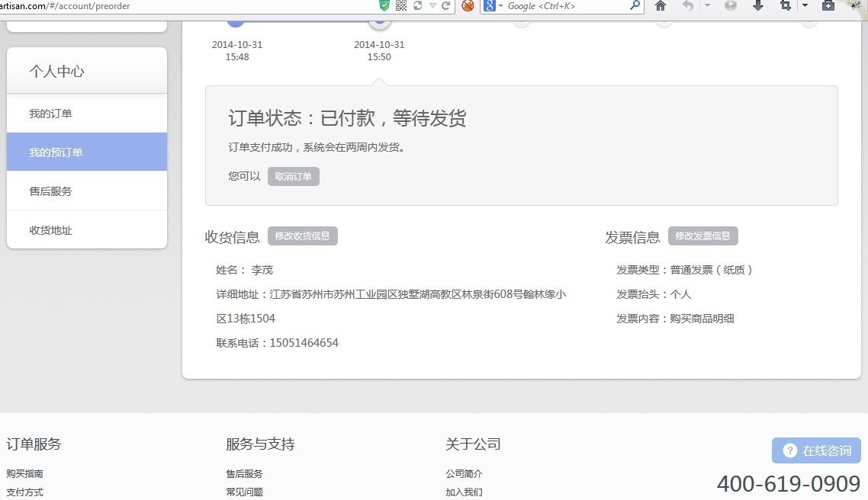Open the address bar history dropdown arrow
The height and width of the screenshot is (500, 868).
433,6
